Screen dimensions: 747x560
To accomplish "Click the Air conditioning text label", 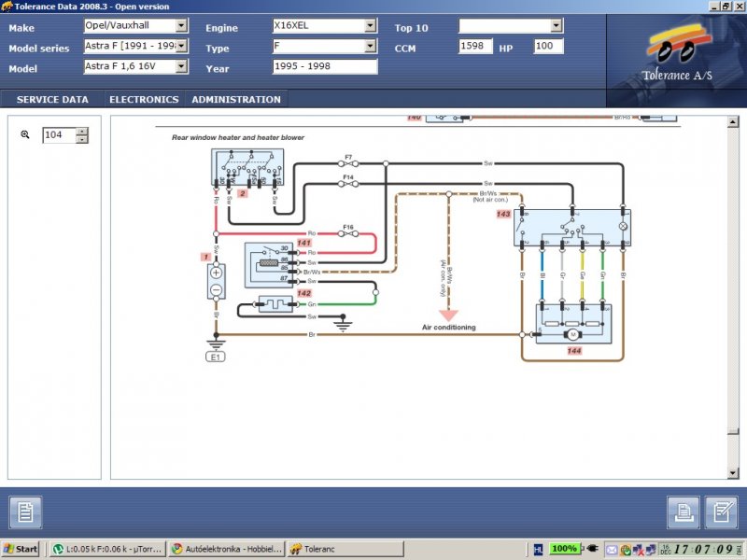I will click(449, 328).
